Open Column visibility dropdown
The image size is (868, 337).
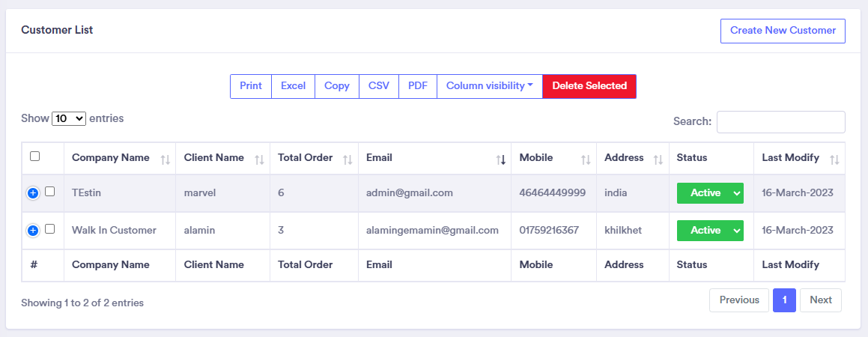click(489, 86)
